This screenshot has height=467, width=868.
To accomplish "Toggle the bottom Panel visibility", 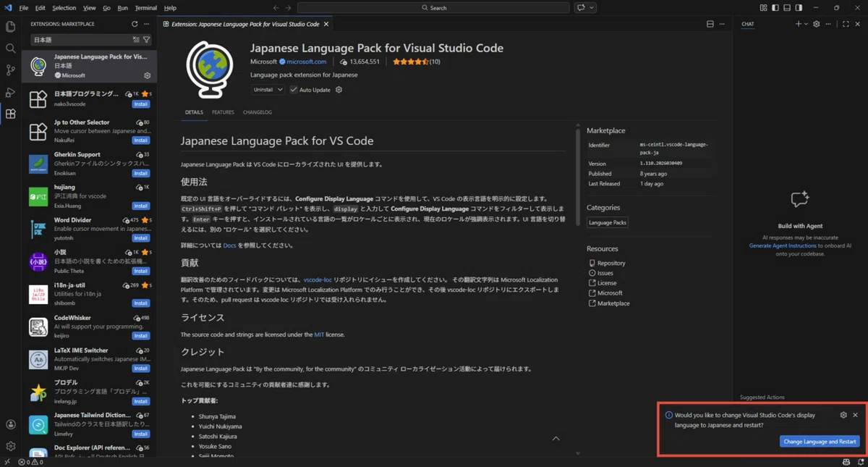I will [787, 8].
